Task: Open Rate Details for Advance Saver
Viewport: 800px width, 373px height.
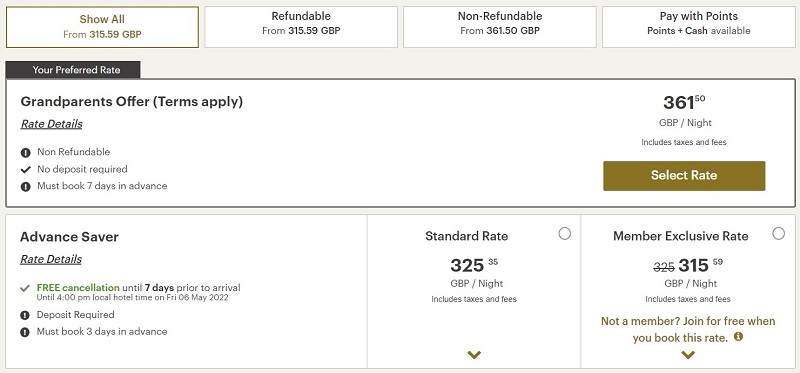Action: tap(51, 259)
